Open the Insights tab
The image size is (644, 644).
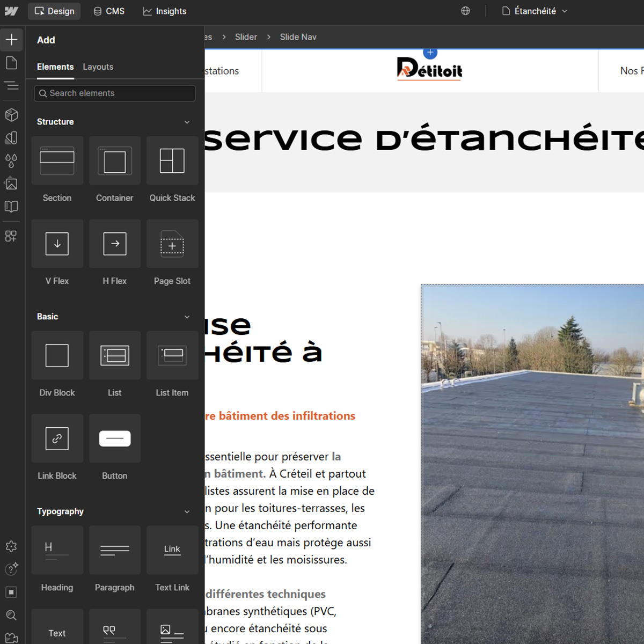tap(165, 11)
